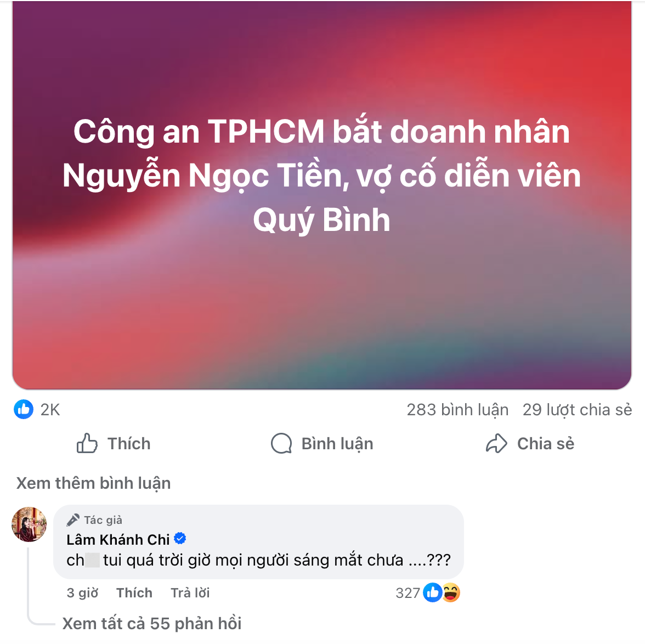Viewport: 645px width, 644px height.
Task: Click the like reaction icon beside 327
Action: coord(432,593)
